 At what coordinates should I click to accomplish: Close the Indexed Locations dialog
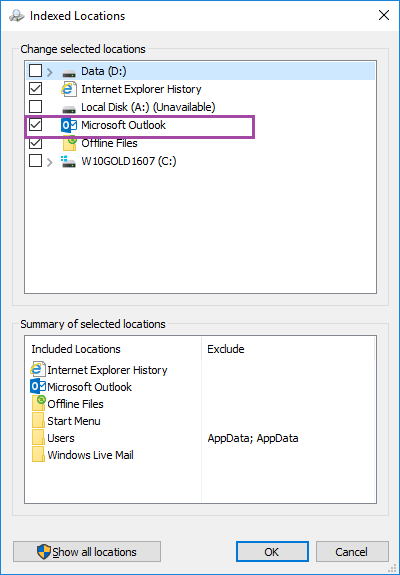tap(384, 15)
